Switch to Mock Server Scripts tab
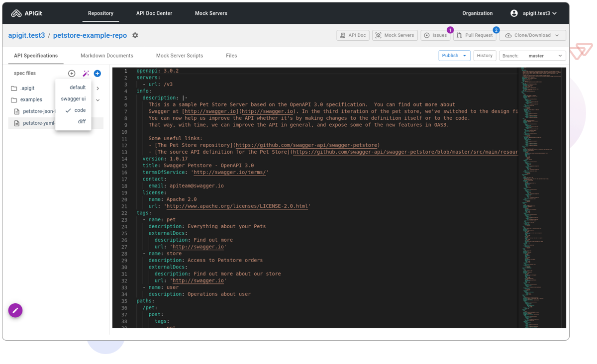Viewport: 597px width, 364px height. (180, 56)
